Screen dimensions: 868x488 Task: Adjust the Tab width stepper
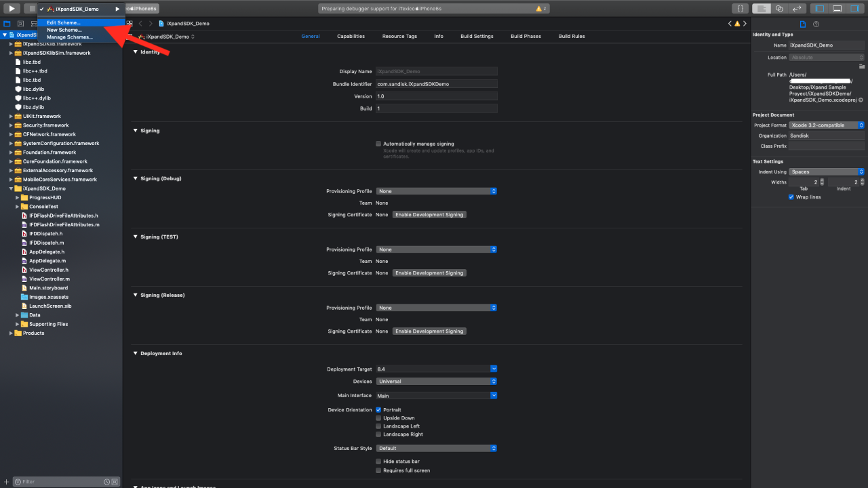[x=823, y=182]
